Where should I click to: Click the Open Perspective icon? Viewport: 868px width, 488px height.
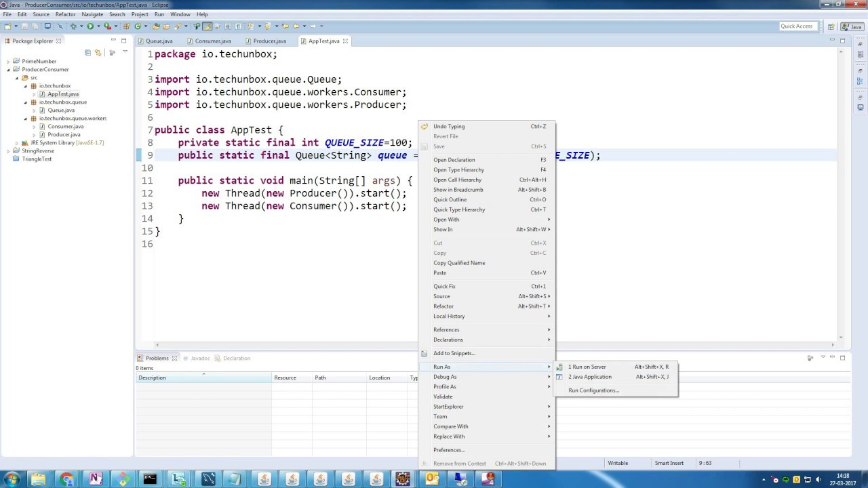click(831, 27)
